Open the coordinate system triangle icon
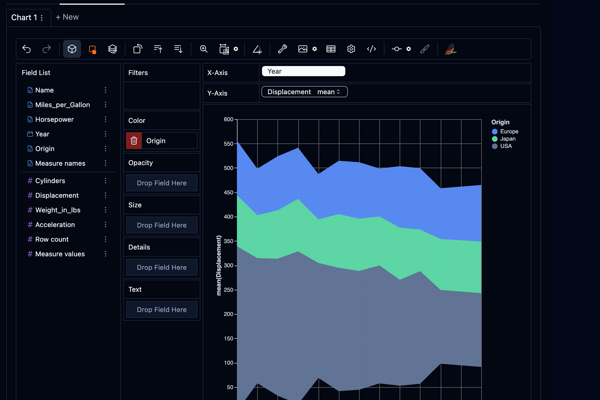The height and width of the screenshot is (400, 600). click(x=257, y=49)
